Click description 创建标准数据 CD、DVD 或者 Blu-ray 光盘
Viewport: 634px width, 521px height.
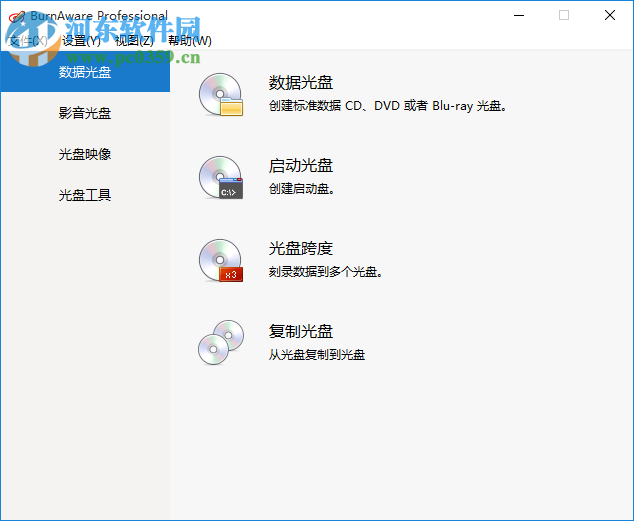pyautogui.click(x=387, y=106)
